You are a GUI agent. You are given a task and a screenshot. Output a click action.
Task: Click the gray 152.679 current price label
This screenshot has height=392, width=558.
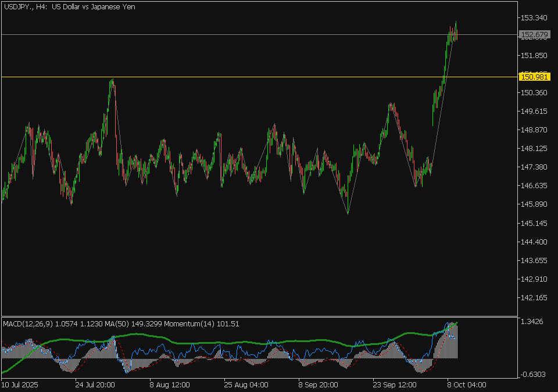pos(533,35)
